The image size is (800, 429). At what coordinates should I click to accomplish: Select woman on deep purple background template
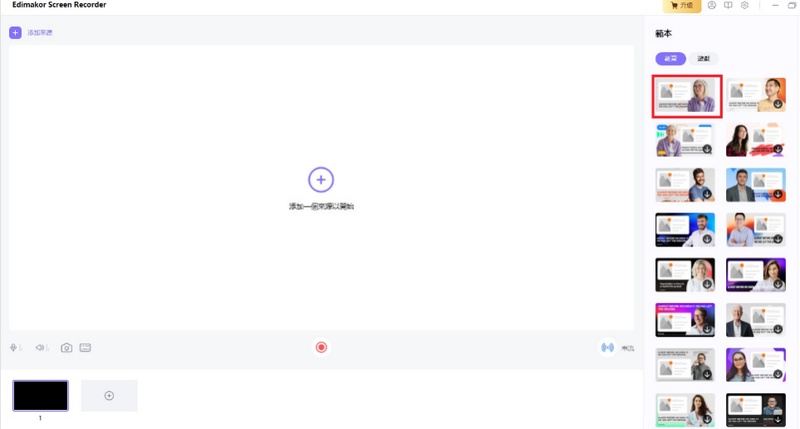click(756, 275)
